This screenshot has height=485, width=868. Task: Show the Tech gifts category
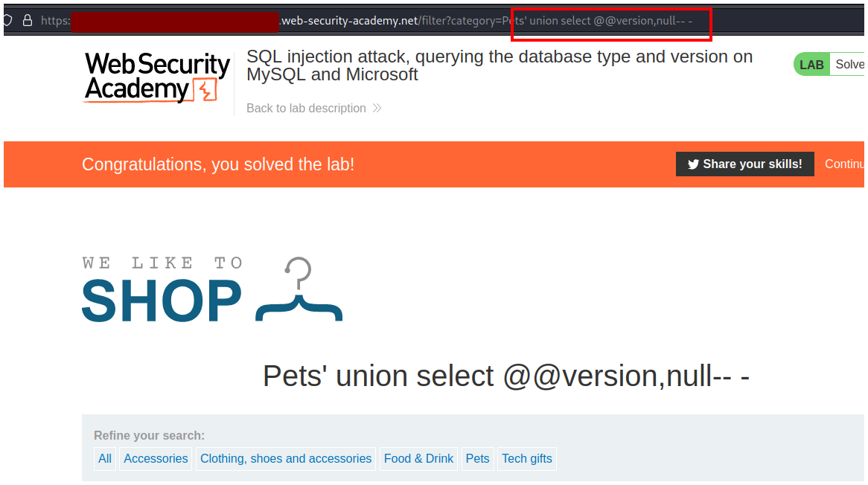(x=527, y=459)
